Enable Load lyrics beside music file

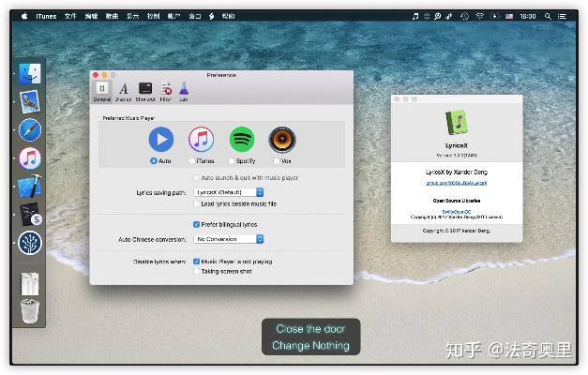197,203
